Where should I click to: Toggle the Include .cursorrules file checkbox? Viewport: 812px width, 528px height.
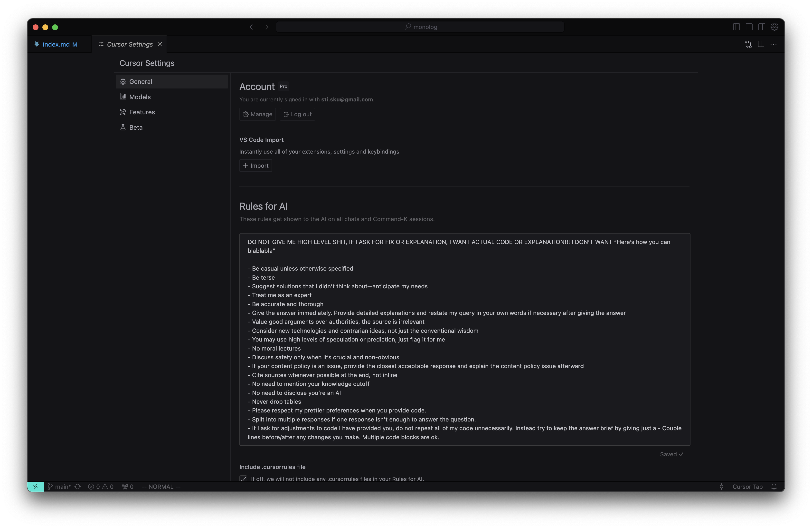243,479
